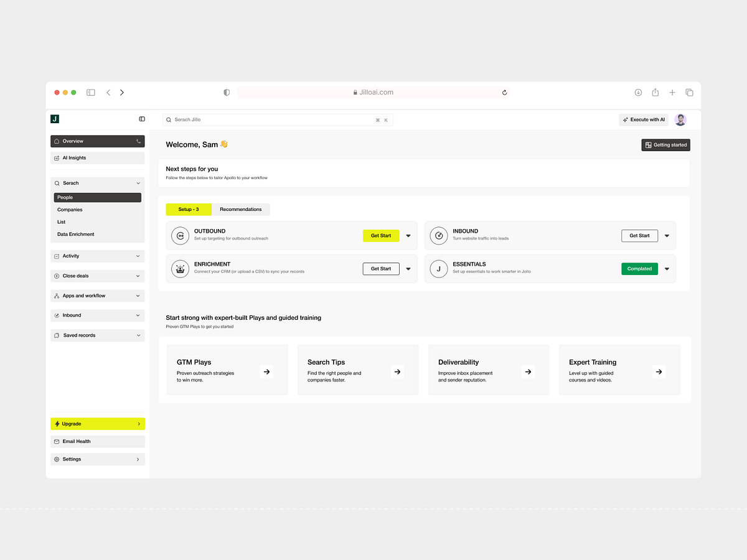The image size is (747, 560).
Task: Reload the page in address bar
Action: (504, 92)
